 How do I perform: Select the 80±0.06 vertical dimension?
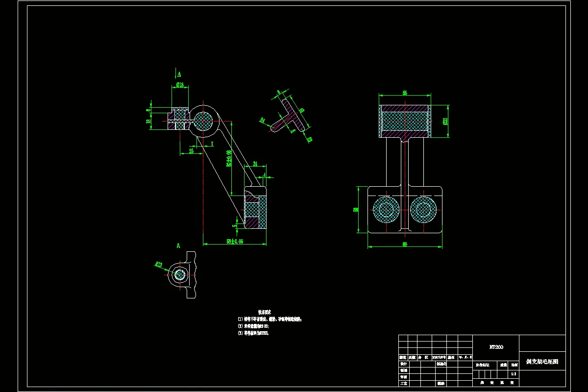pyautogui.click(x=228, y=159)
